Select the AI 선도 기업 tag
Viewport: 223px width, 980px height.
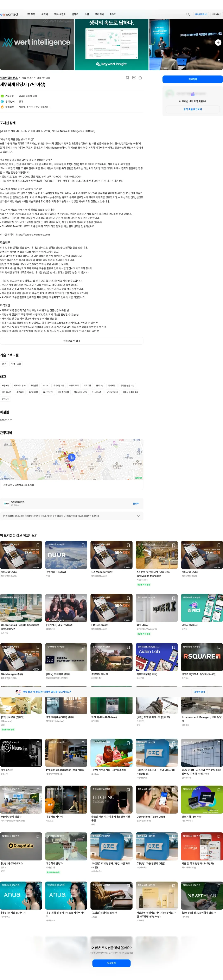pos(48,392)
